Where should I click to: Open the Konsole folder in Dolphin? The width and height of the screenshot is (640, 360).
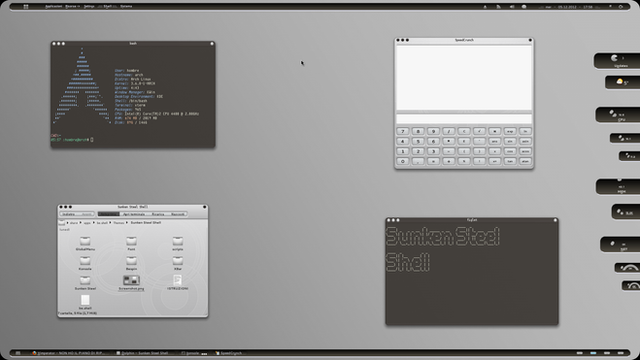pyautogui.click(x=85, y=263)
